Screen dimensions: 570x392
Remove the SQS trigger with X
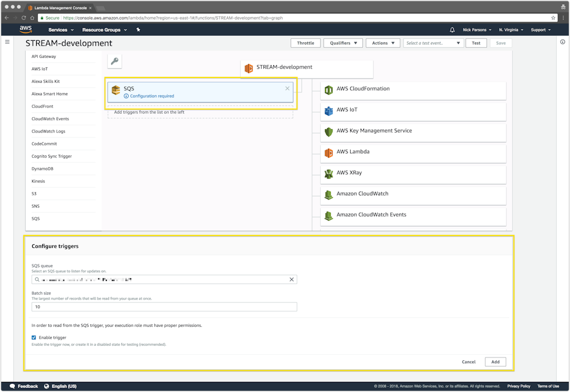coord(287,89)
